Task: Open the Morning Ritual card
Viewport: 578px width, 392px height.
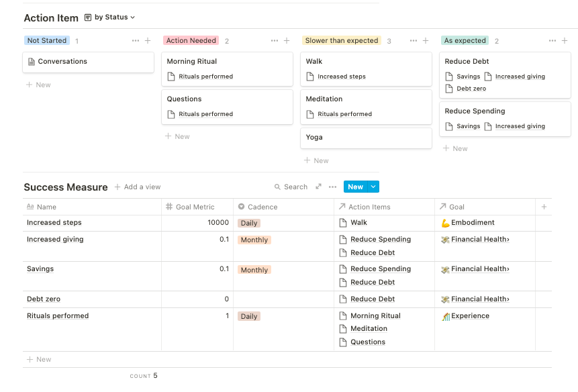Action: click(x=192, y=62)
